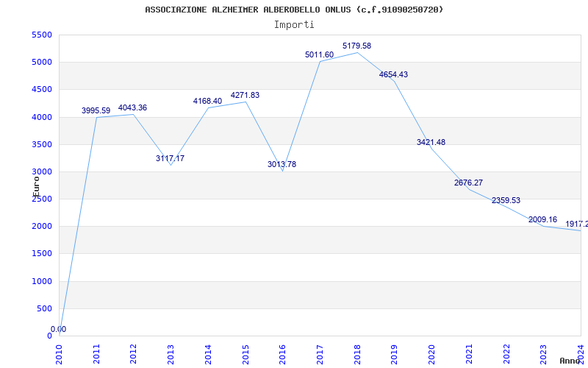The image size is (588, 368).
Task: Click the 2015 x-axis year label
Action: (x=245, y=354)
